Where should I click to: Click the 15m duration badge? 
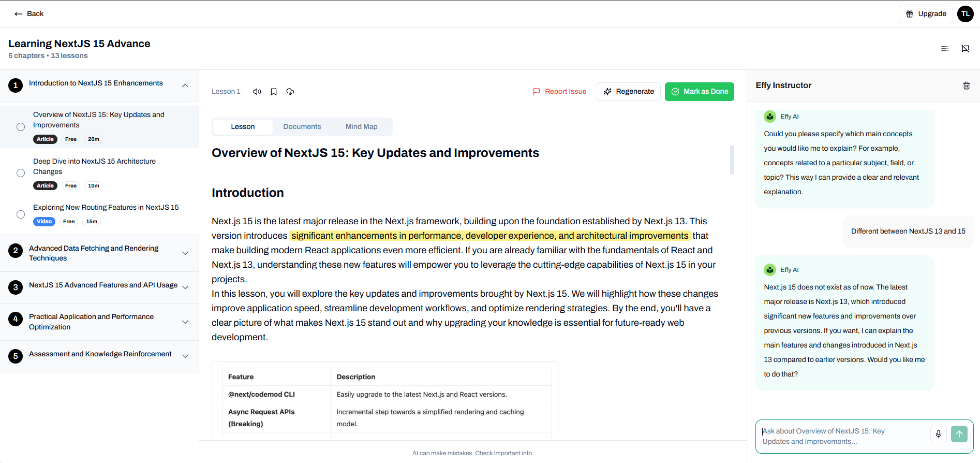click(x=92, y=222)
